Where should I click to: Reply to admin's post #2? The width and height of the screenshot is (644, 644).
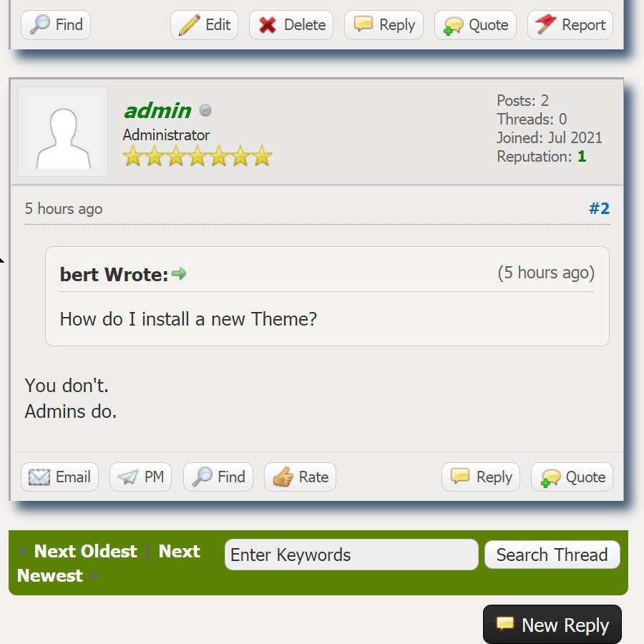[481, 477]
